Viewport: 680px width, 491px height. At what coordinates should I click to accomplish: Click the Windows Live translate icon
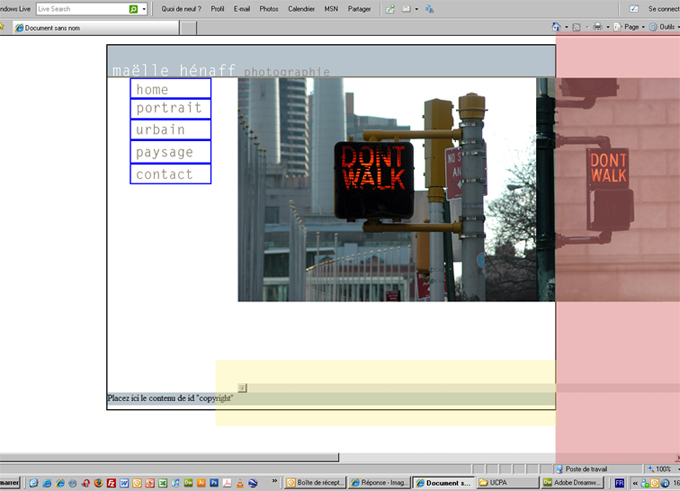coord(429,9)
